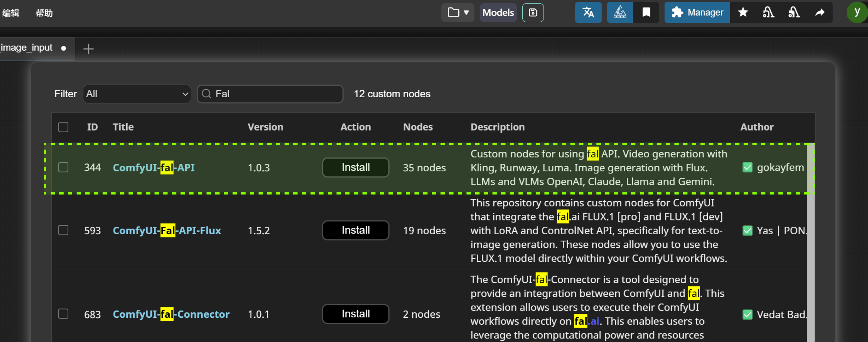The height and width of the screenshot is (342, 868).
Task: Click the sailboat icon in toolbar
Action: pos(620,13)
